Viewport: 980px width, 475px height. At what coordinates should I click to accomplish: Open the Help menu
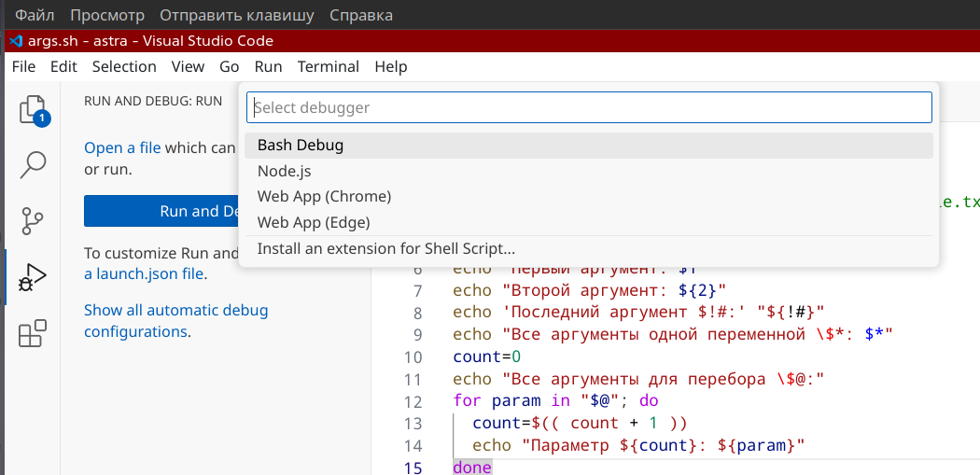click(391, 66)
